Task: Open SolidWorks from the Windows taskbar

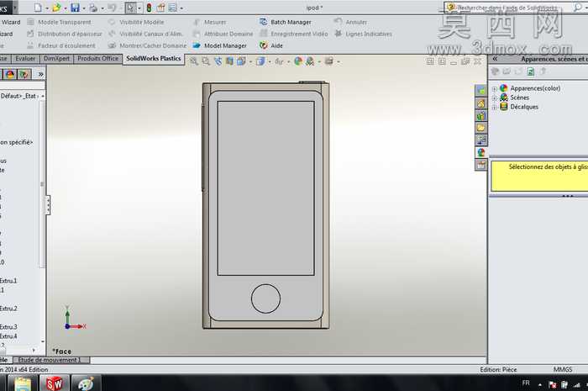Action: pos(55,383)
